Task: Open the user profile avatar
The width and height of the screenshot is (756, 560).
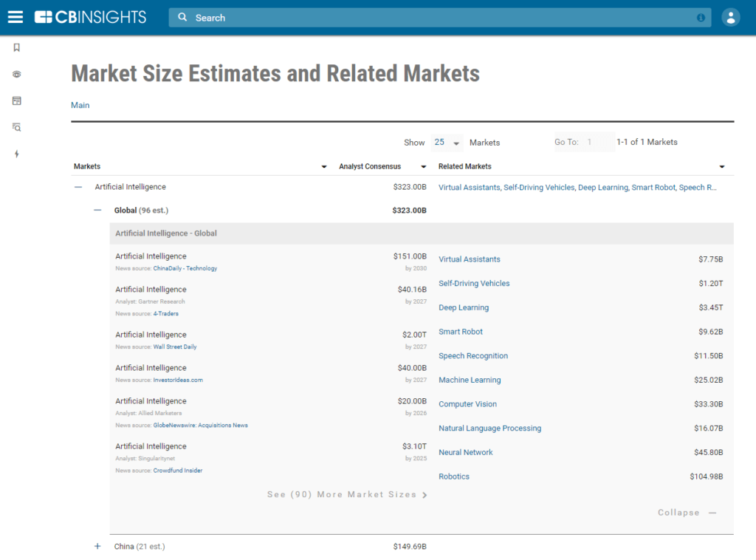Action: (730, 18)
